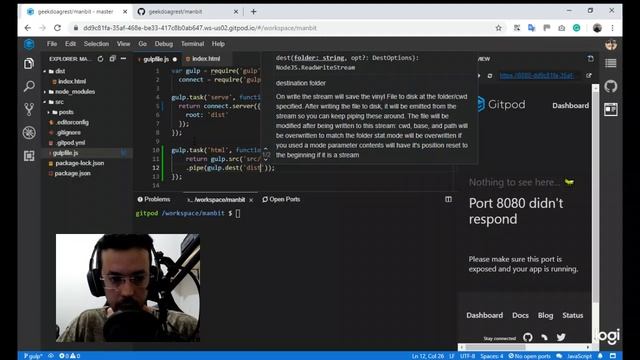Click Dashboard link beside Gitpod logo
The image size is (640, 360).
pos(570,105)
